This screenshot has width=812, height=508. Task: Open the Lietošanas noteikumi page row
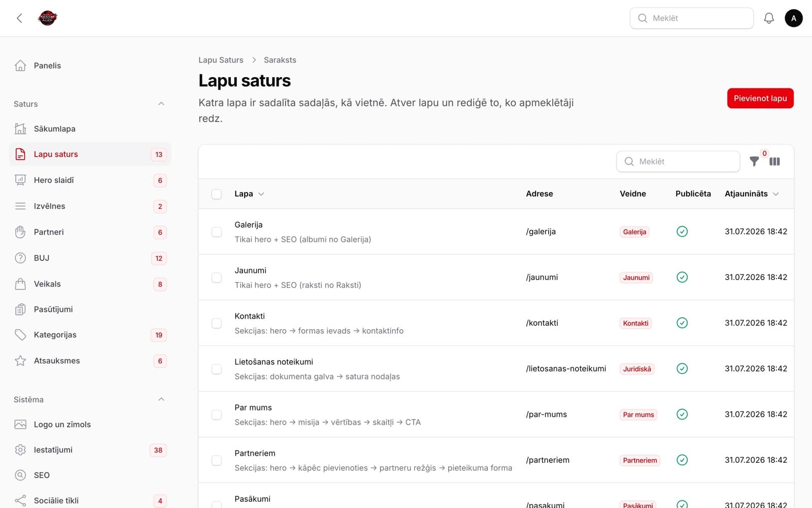(x=496, y=369)
